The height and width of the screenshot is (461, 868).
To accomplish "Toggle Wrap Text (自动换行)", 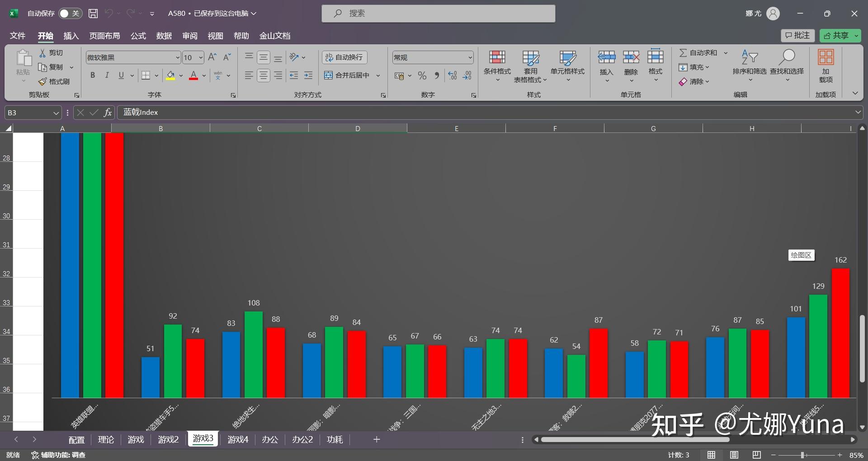I will pyautogui.click(x=344, y=57).
